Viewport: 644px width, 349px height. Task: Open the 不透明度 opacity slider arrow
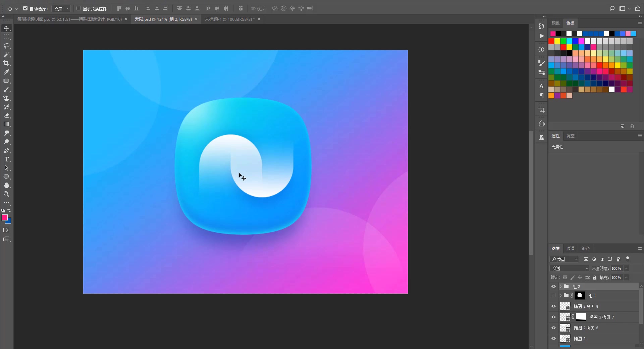click(626, 268)
